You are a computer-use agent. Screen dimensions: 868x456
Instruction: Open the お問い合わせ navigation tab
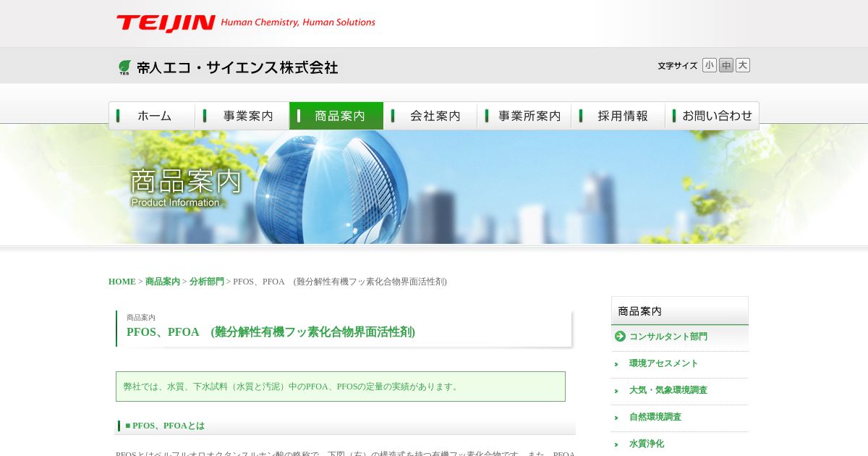[x=712, y=116]
